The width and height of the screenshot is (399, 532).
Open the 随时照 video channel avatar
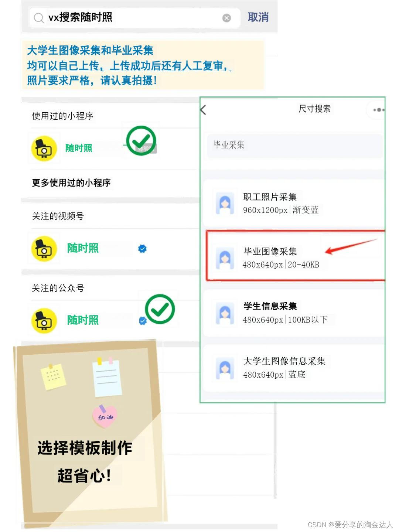coord(44,249)
